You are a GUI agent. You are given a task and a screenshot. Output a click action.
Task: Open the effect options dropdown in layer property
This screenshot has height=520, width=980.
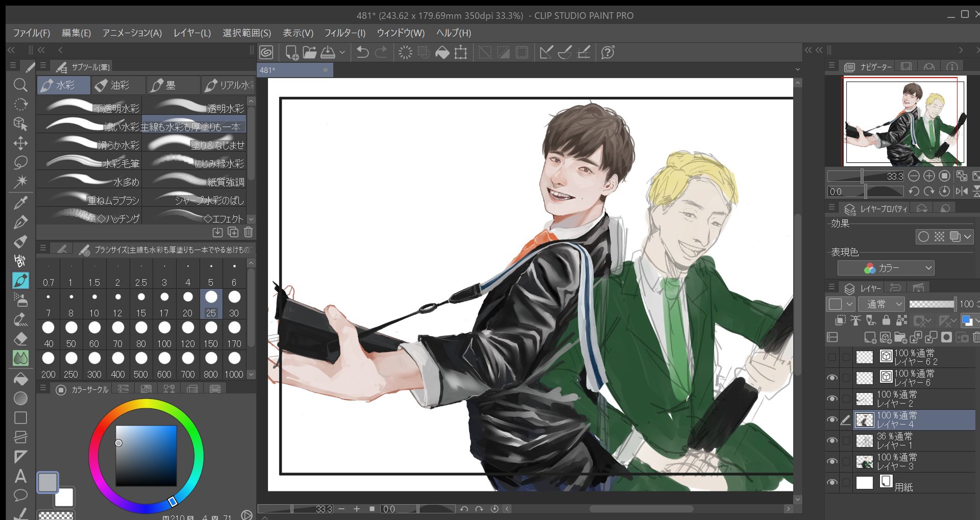point(967,237)
